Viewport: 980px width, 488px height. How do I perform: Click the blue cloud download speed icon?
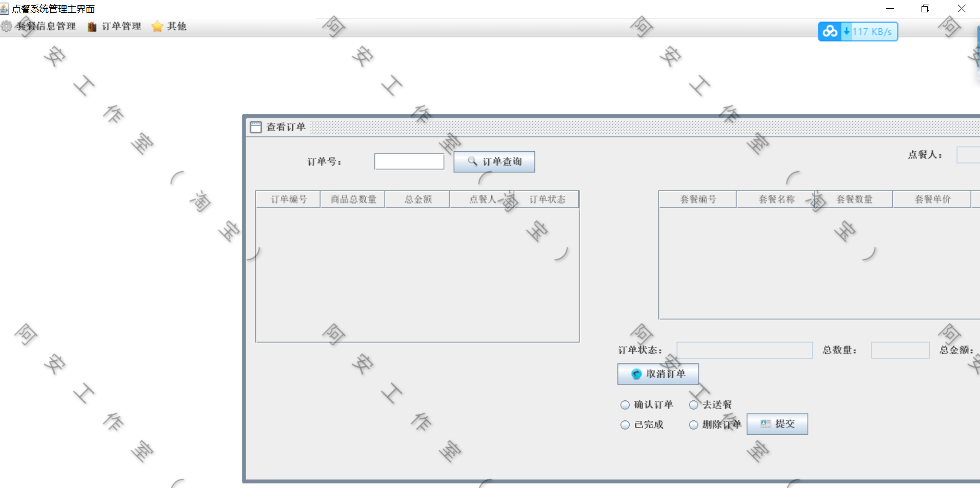[x=830, y=31]
